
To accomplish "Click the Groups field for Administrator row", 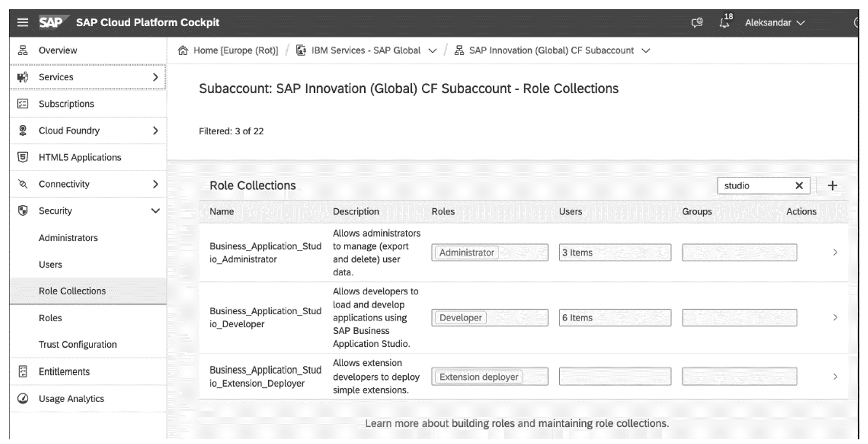I will [x=739, y=252].
